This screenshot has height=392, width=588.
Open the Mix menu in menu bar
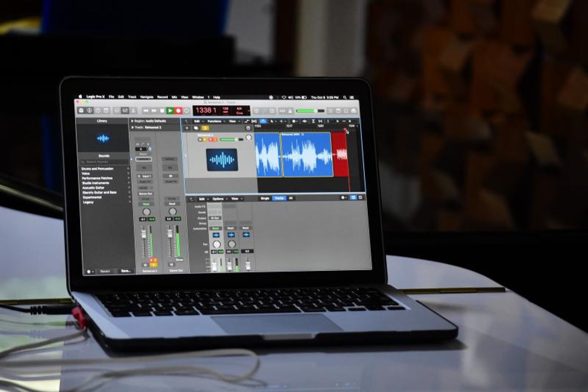pyautogui.click(x=174, y=97)
